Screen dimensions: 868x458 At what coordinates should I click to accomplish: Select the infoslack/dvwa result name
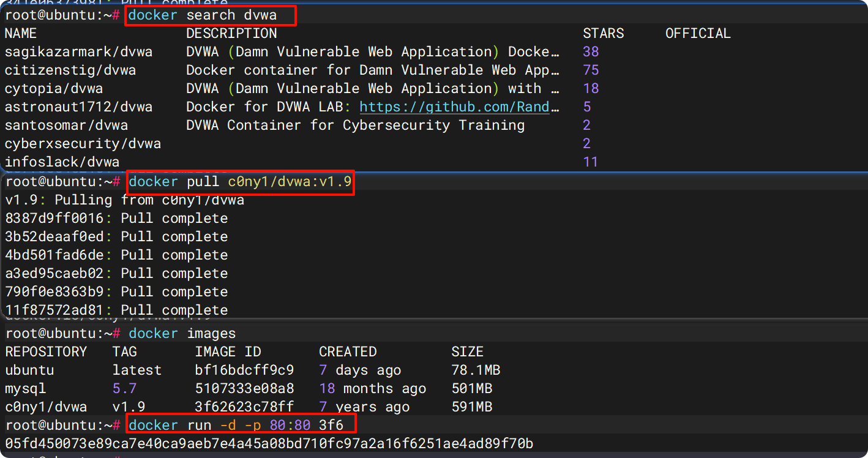click(62, 162)
